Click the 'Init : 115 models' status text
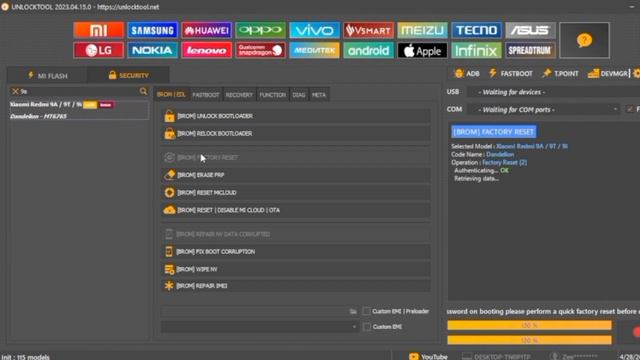This screenshot has width=640, height=360. click(25, 357)
